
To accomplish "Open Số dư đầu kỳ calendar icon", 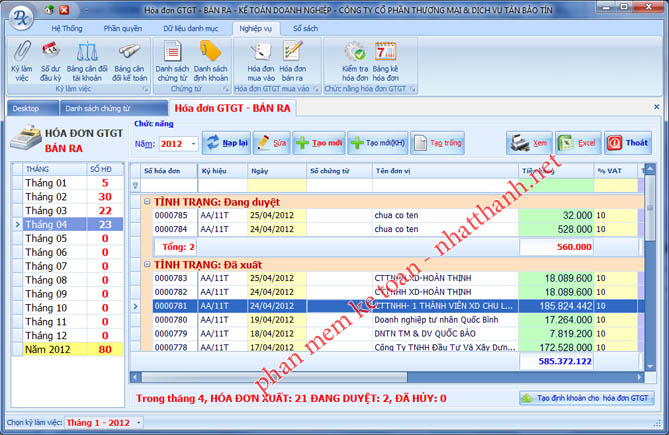I will click(x=50, y=60).
